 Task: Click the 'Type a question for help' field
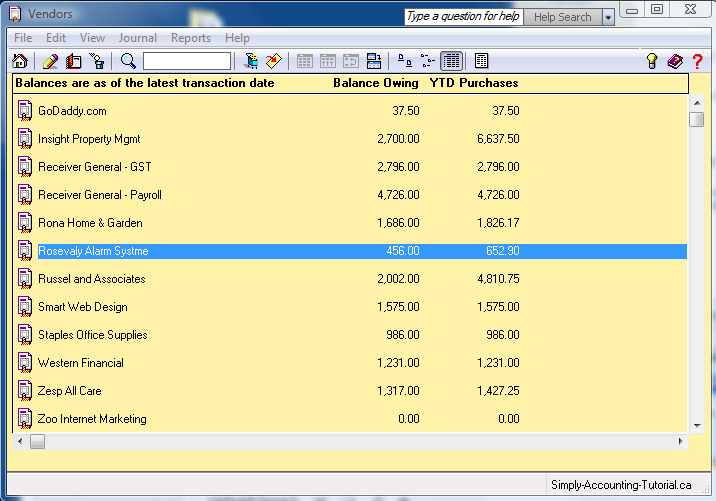point(463,17)
